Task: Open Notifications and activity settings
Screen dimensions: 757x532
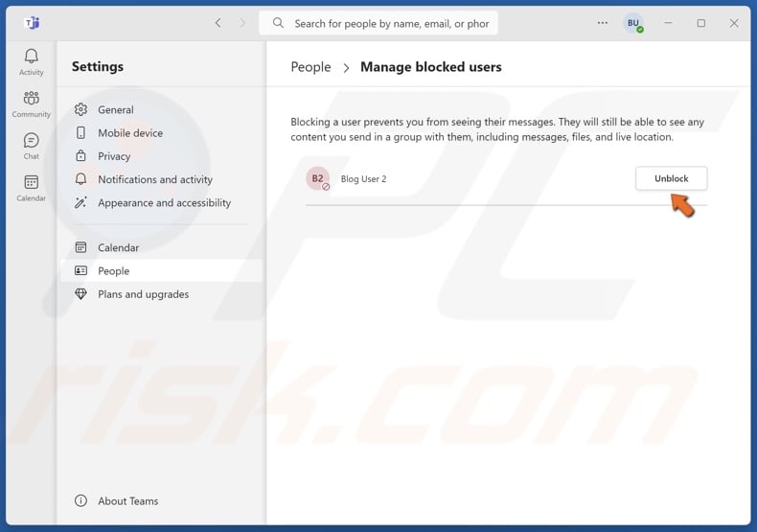Action: (x=154, y=179)
